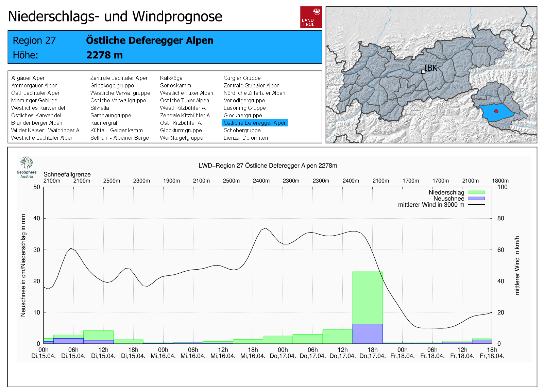544x392 pixels.
Task: Select the highlighted Östliche Deferegger Alpen entry
Action: click(255, 123)
